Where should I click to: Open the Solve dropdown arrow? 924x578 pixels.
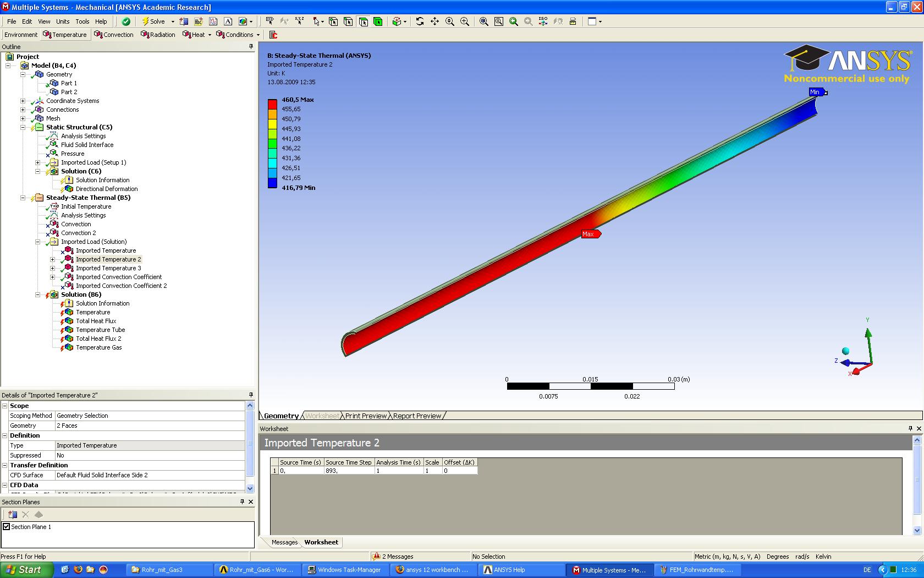pos(172,21)
